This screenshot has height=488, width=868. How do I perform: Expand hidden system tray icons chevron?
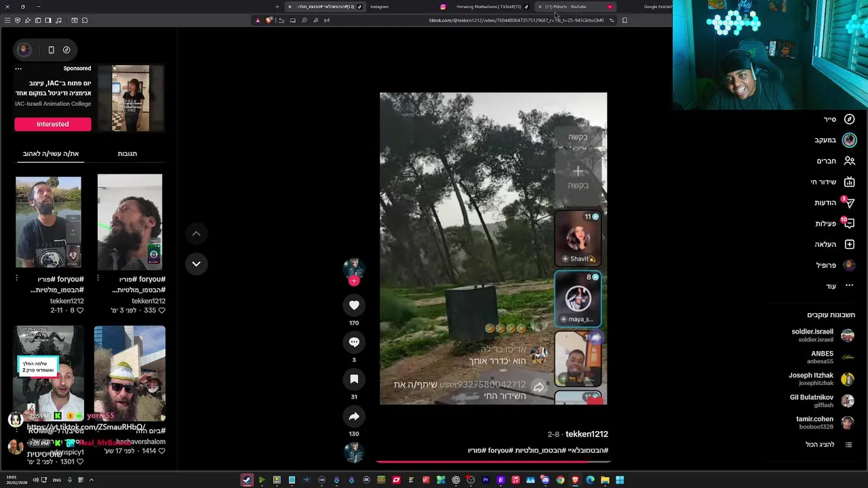coord(91,480)
